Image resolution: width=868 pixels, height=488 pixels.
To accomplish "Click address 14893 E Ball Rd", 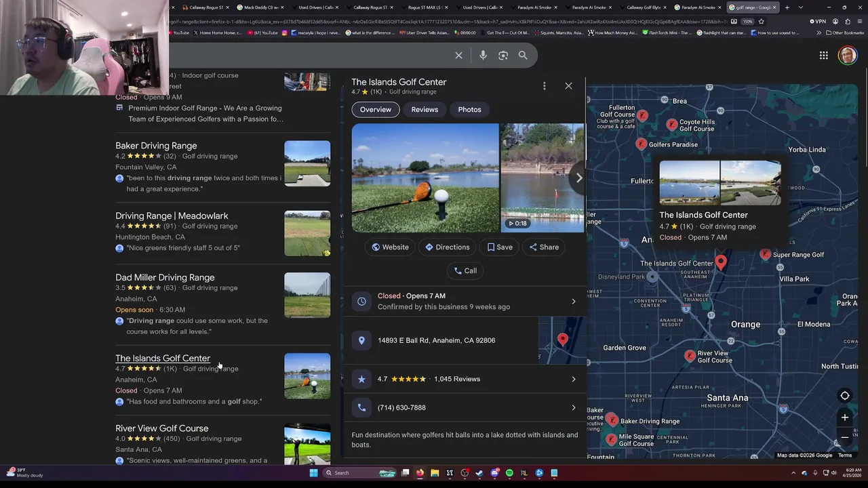I will click(436, 340).
